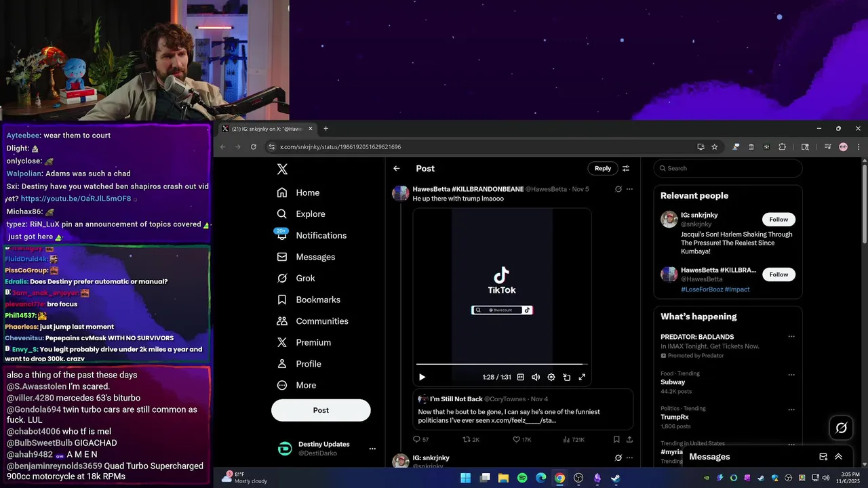Open Communities in X sidebar
Viewport: 868px width, 488px height.
312,321
